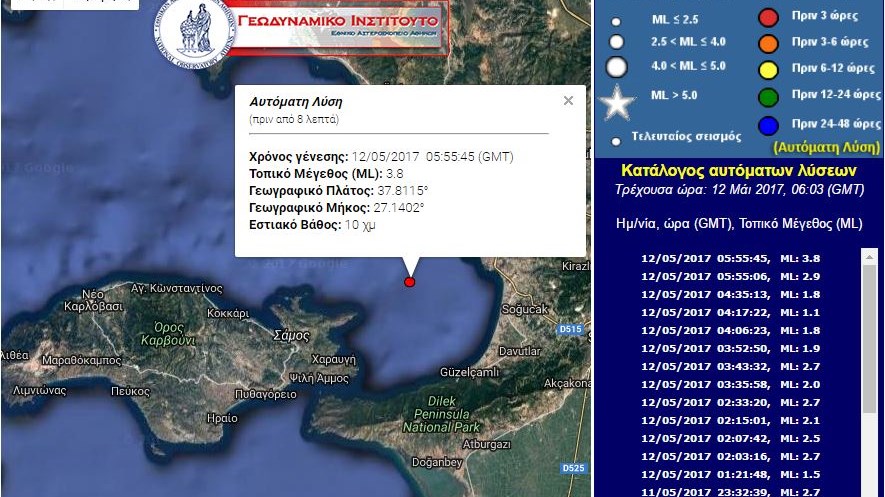Click the yellow 'Πριν 6-12 ώρες' legend circle
Image resolution: width=885 pixels, height=497 pixels.
pyautogui.click(x=768, y=70)
